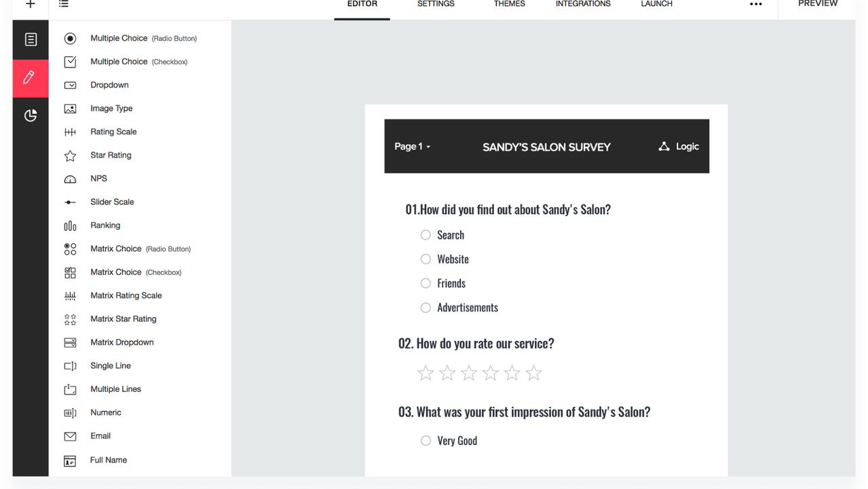The width and height of the screenshot is (868, 489).
Task: Click question 01 title text to edit it
Action: [x=508, y=209]
